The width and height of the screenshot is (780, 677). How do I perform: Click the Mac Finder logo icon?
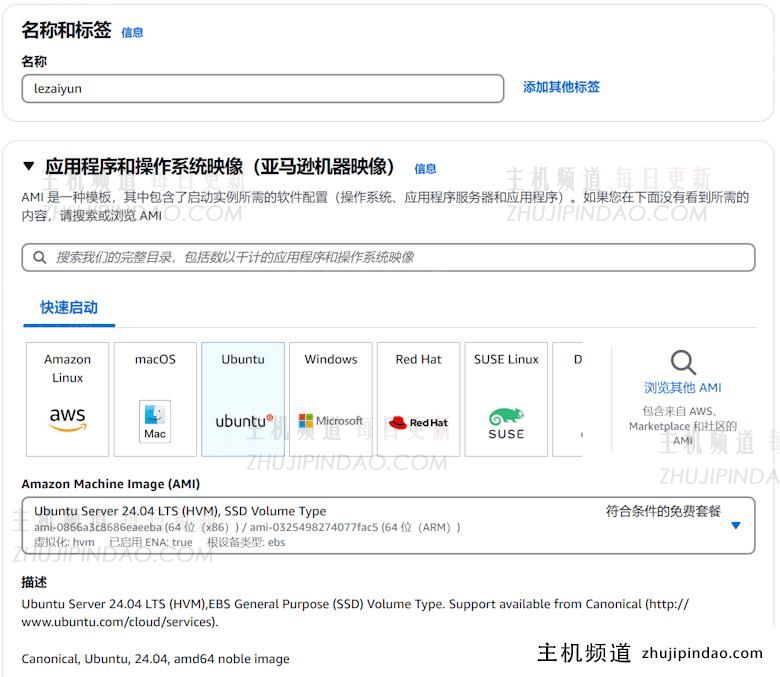[x=155, y=421]
